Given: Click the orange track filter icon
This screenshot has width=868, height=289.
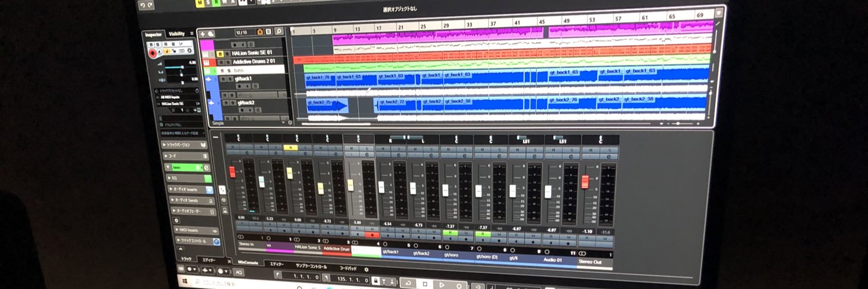Looking at the screenshot, I should coord(260,31).
